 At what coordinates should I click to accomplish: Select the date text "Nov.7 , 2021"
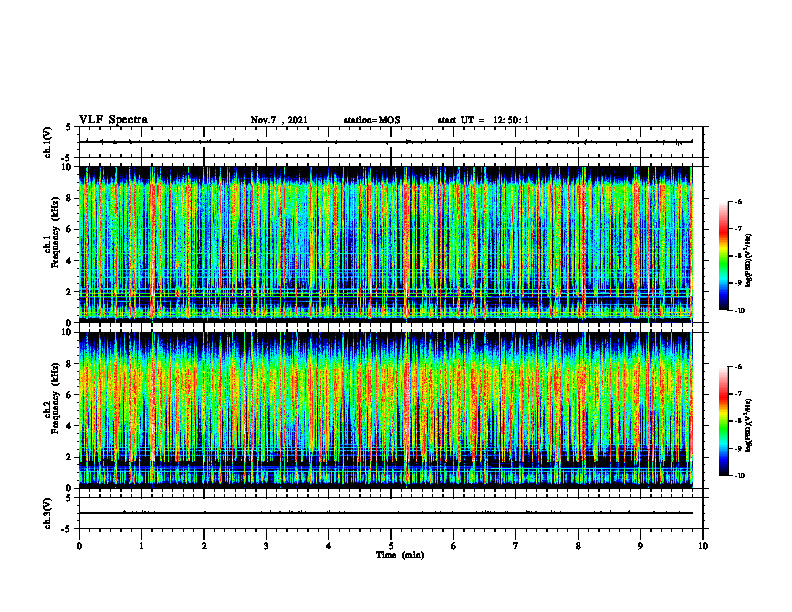pos(279,120)
